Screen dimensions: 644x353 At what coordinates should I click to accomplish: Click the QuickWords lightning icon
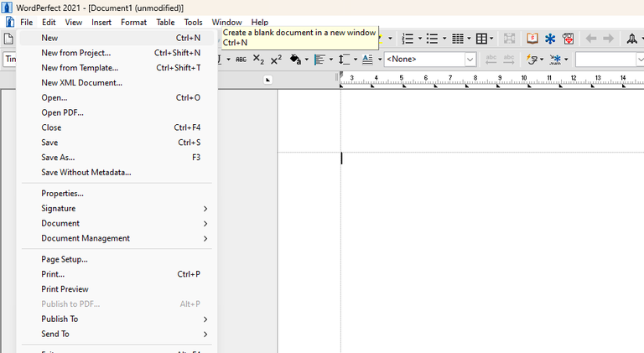(532, 60)
